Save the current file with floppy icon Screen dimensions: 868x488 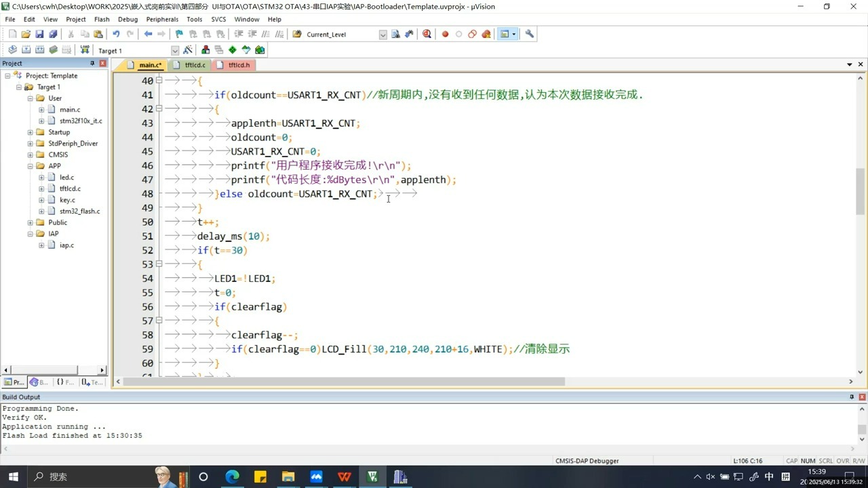pyautogui.click(x=39, y=34)
